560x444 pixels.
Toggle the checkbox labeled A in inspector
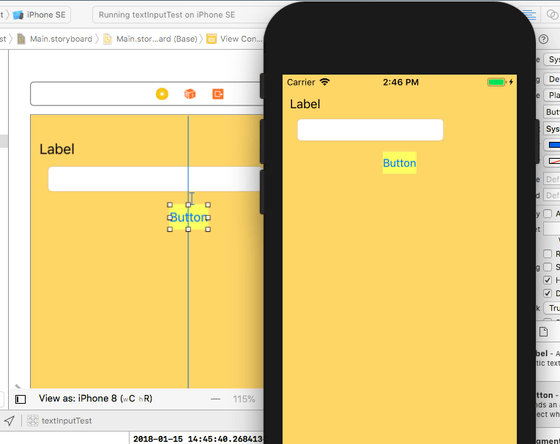[x=547, y=214]
